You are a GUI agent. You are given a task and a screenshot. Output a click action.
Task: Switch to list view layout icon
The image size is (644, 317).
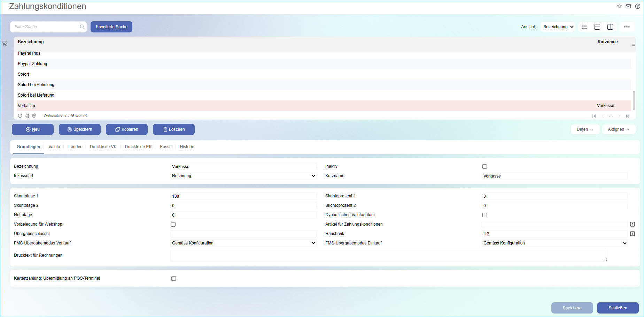[x=584, y=27]
